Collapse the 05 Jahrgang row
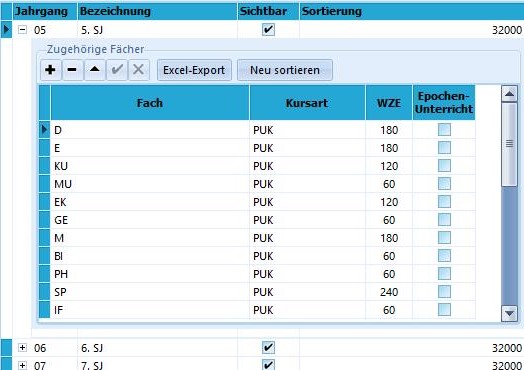The width and height of the screenshot is (524, 370). click(22, 30)
